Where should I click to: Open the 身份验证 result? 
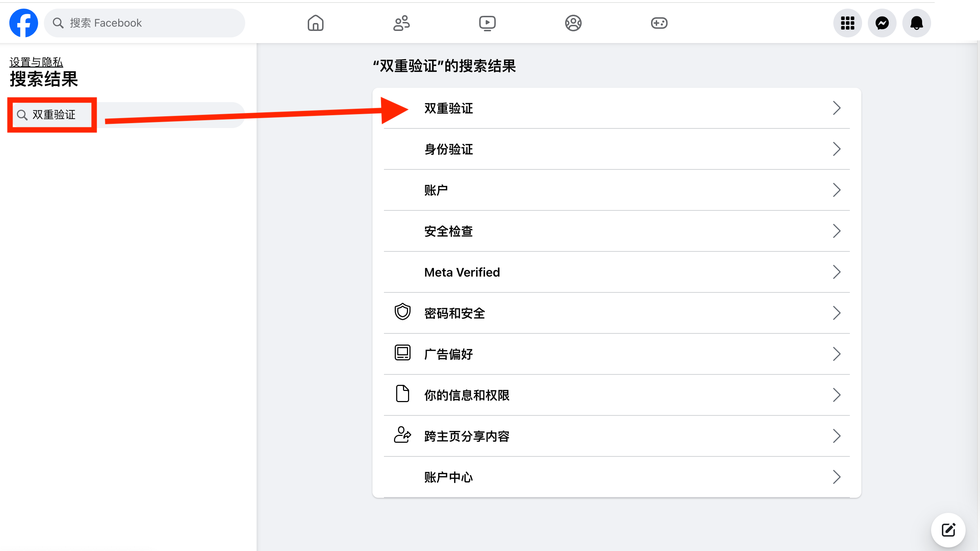coord(617,149)
